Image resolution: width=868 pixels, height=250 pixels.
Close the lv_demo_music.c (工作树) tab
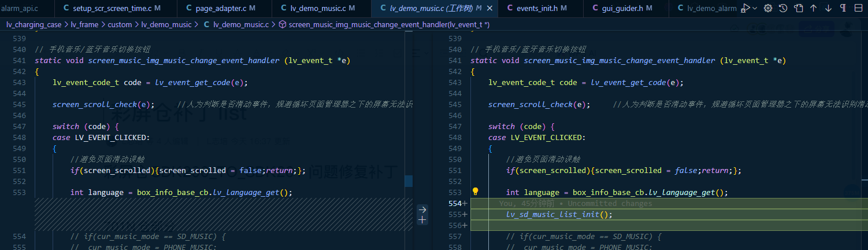pos(490,8)
